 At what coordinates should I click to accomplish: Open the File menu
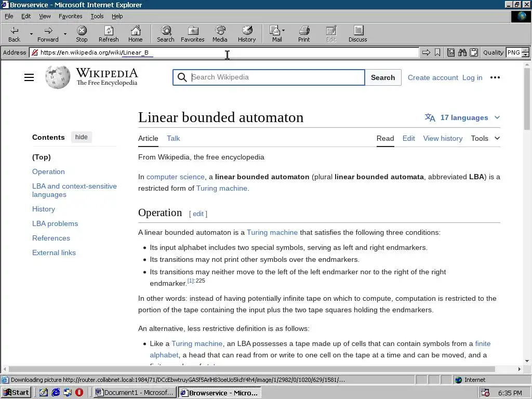(9, 16)
